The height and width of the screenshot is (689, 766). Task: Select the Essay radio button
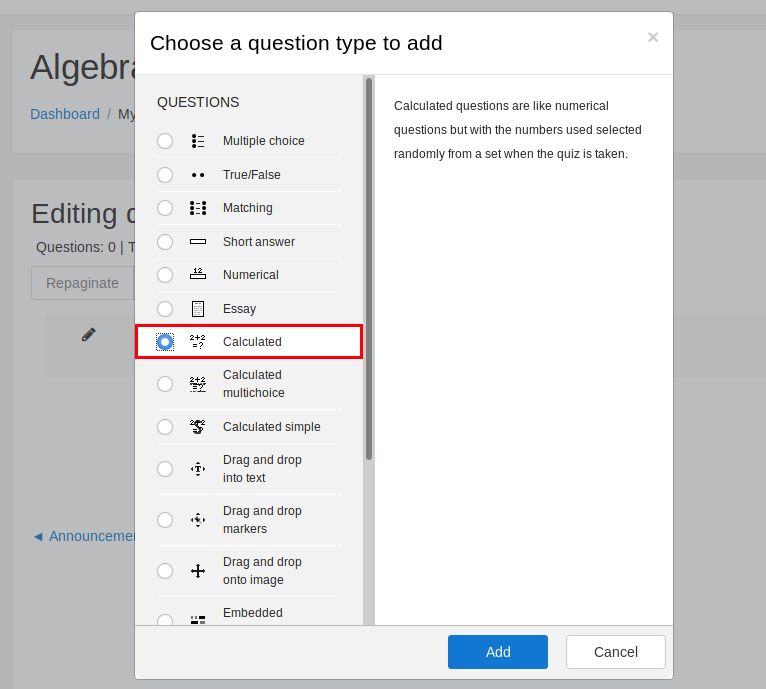(x=165, y=309)
